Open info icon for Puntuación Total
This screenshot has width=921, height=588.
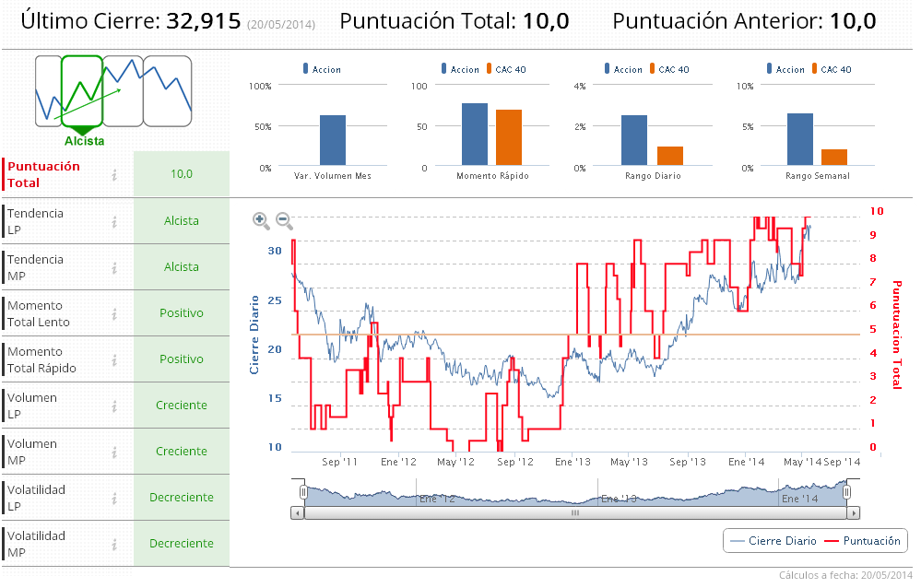(x=114, y=174)
